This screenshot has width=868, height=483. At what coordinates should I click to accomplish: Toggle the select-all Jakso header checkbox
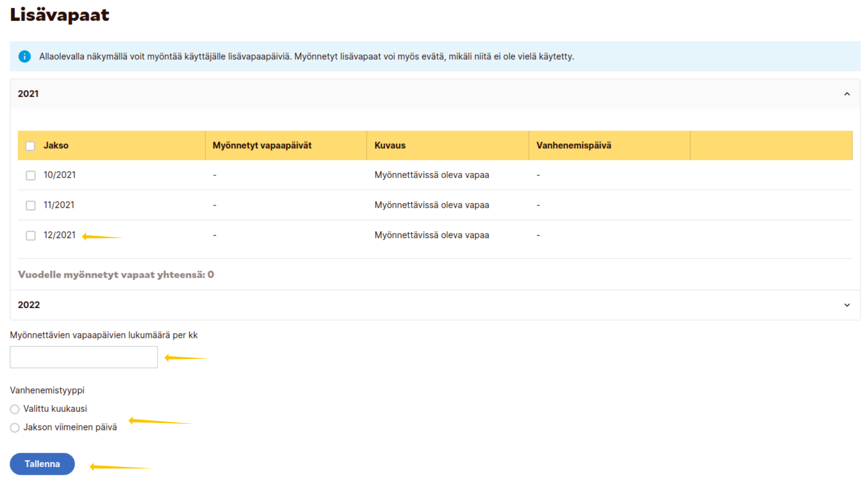(30, 146)
